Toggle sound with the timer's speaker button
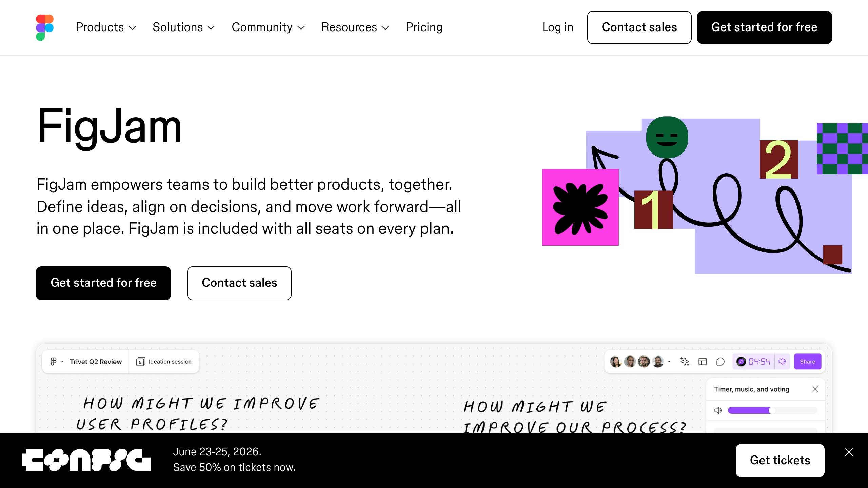The width and height of the screenshot is (868, 488). [782, 362]
